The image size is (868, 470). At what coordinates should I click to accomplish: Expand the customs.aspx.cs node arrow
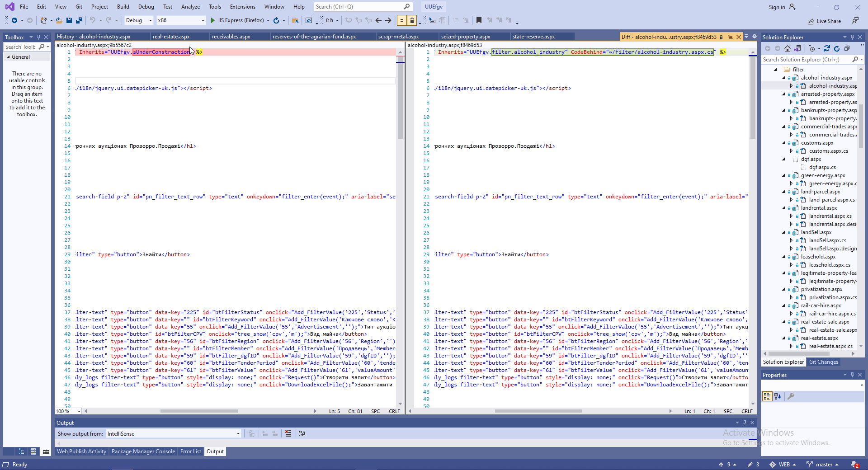(x=791, y=151)
